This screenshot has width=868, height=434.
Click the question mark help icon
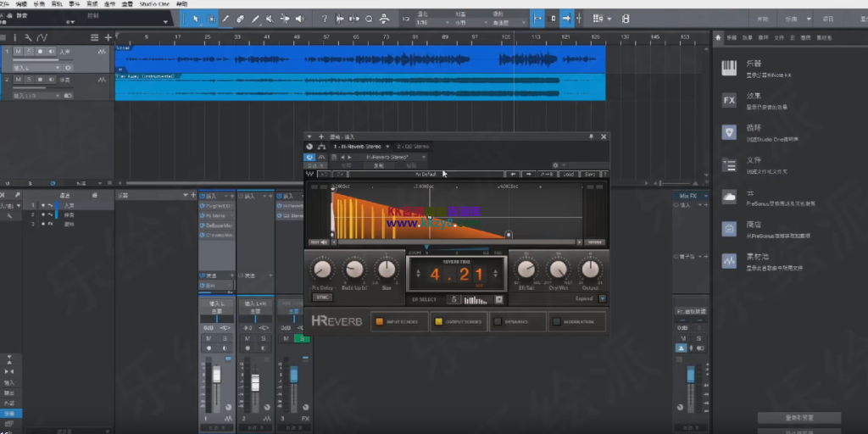(325, 19)
